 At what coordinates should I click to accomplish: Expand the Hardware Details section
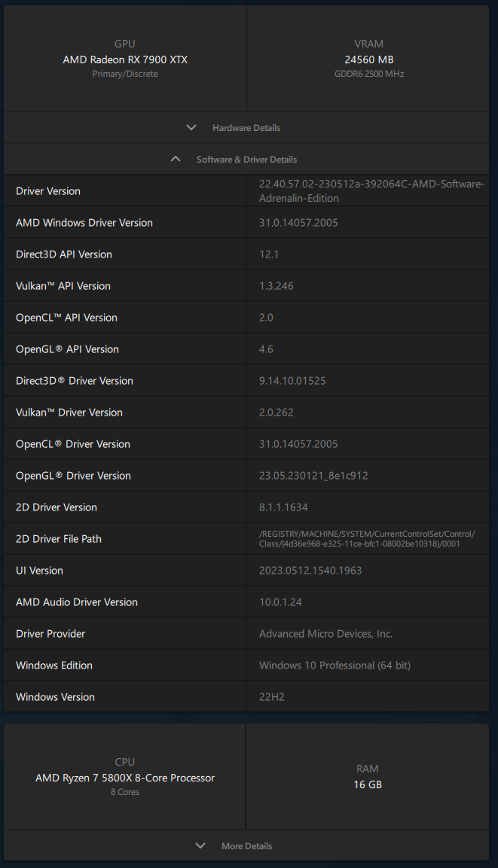(x=246, y=127)
